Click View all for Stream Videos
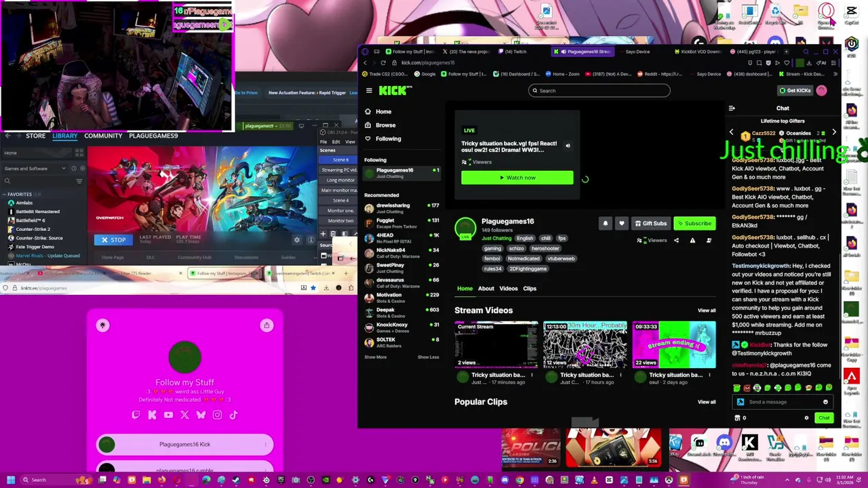 point(707,310)
